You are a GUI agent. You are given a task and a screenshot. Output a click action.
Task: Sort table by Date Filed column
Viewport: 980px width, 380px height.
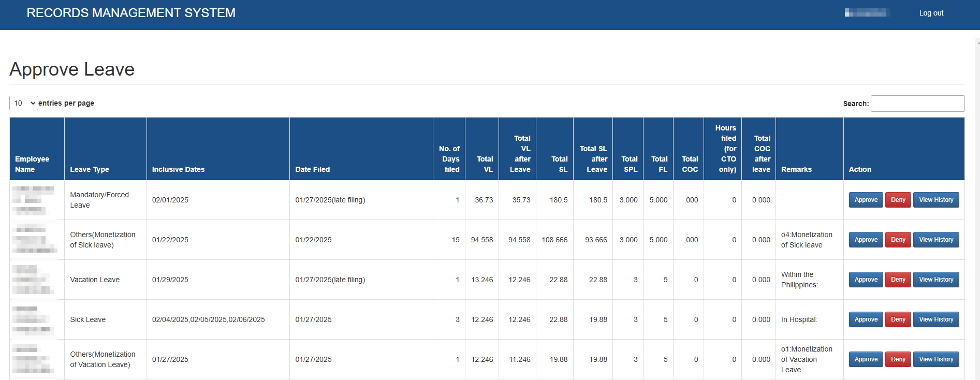pos(313,169)
